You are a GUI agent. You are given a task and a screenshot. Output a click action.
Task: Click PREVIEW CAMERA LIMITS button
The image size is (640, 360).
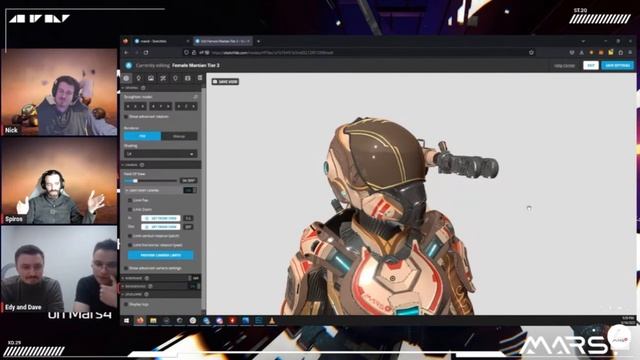click(160, 255)
